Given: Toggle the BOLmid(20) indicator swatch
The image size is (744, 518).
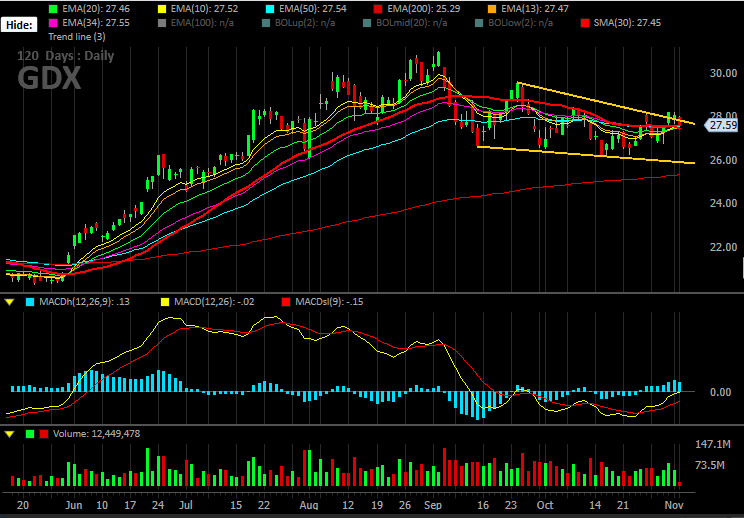Looking at the screenshot, I should (x=367, y=22).
